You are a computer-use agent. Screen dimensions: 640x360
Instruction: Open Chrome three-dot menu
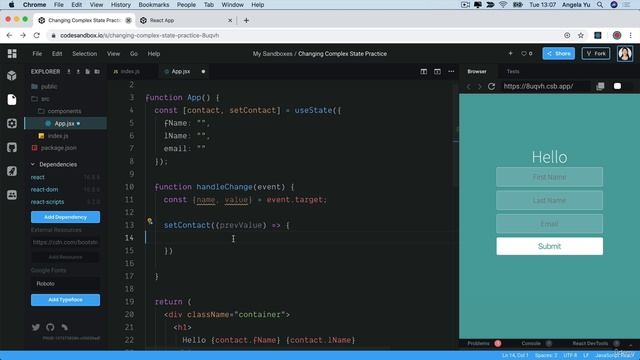click(631, 36)
